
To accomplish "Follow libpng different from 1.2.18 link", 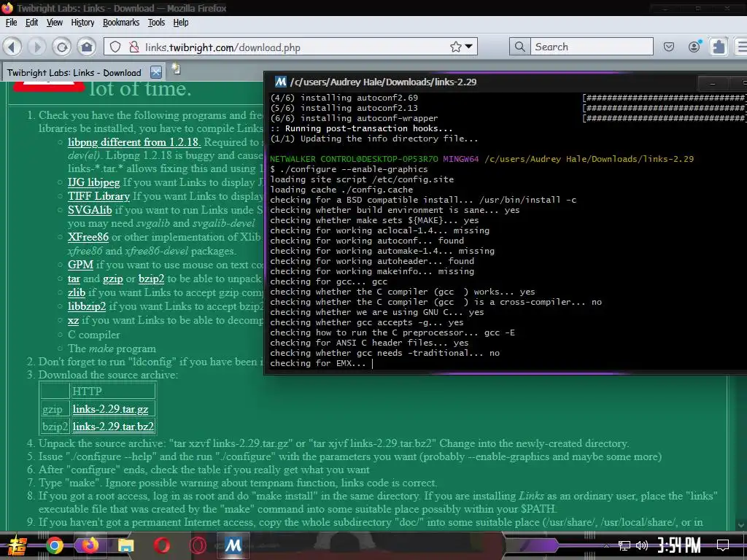I will tap(134, 142).
